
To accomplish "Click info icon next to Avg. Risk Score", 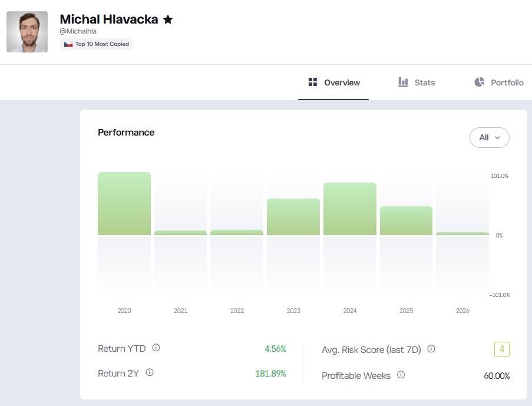I will pos(431,349).
